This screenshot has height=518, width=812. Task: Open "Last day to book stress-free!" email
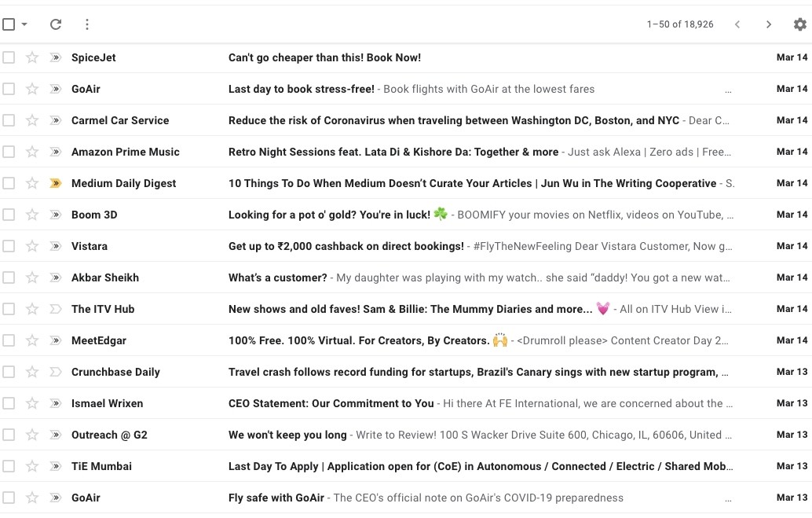tap(302, 89)
